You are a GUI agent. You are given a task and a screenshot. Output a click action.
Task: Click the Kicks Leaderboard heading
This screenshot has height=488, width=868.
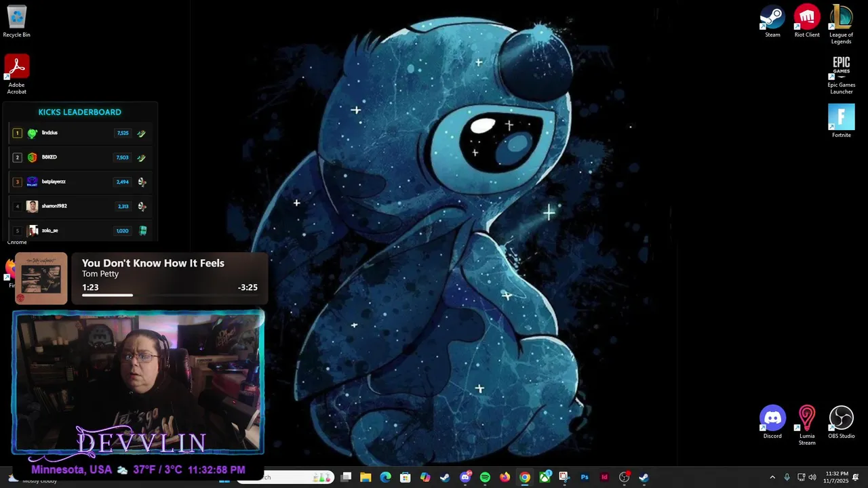80,112
